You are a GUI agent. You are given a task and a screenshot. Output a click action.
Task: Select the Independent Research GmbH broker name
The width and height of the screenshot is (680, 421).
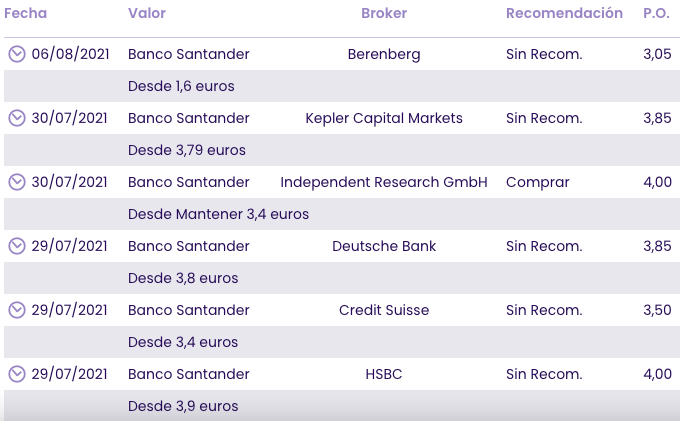pos(384,182)
